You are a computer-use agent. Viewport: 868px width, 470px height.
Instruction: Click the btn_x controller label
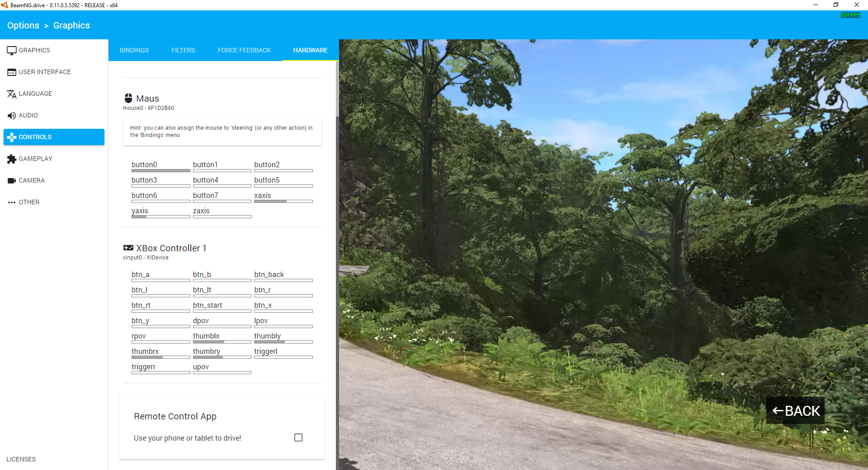pyautogui.click(x=263, y=305)
